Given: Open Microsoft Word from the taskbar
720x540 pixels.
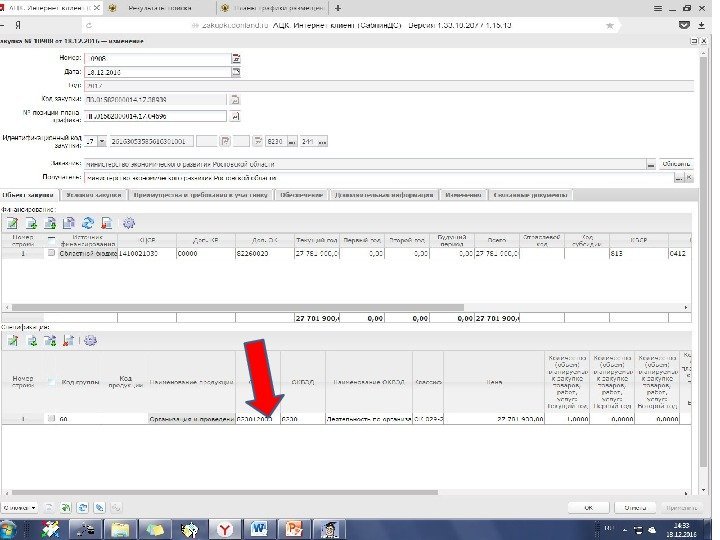Looking at the screenshot, I should click(259, 529).
